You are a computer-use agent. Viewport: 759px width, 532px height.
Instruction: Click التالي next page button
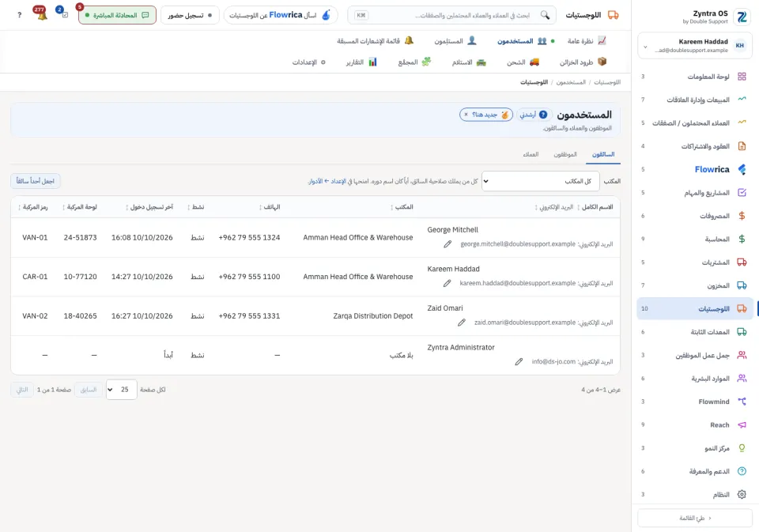pos(22,390)
